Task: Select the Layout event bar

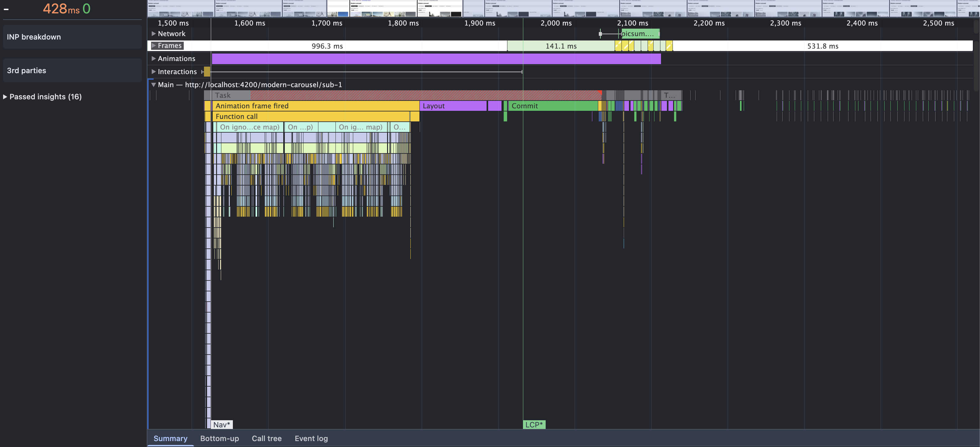Action: coord(453,106)
